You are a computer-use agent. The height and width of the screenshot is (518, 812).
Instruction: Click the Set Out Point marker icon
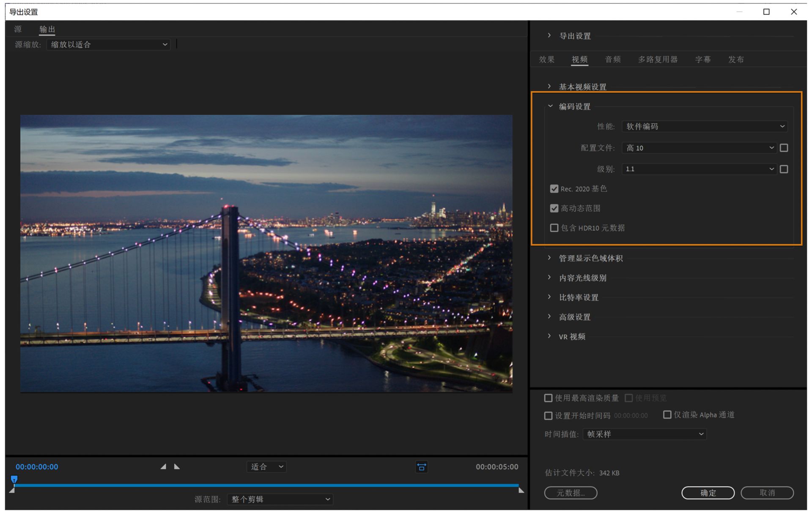point(177,466)
